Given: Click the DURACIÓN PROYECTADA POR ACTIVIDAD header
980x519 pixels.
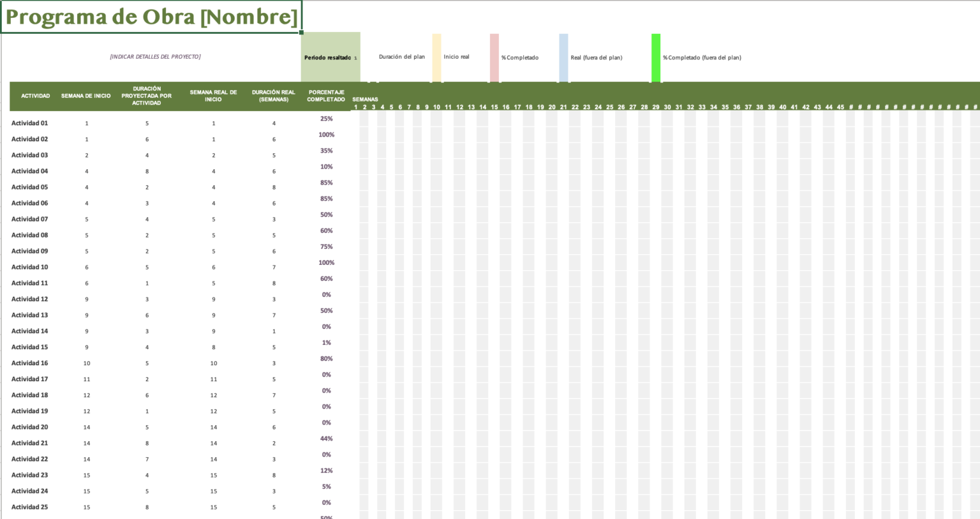Looking at the screenshot, I should pyautogui.click(x=147, y=96).
